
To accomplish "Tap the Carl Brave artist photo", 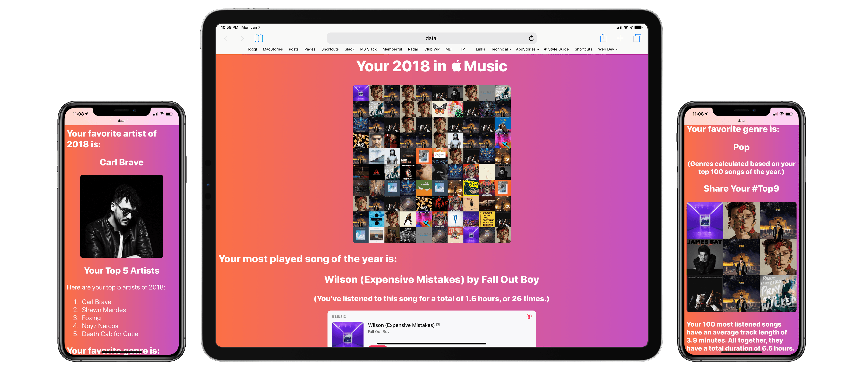I will [x=122, y=216].
